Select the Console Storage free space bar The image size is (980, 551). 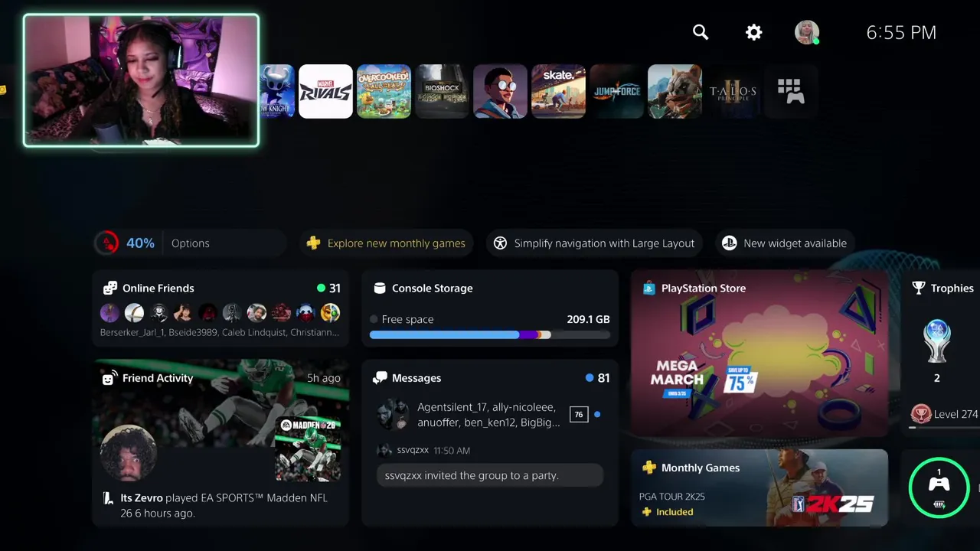click(490, 334)
